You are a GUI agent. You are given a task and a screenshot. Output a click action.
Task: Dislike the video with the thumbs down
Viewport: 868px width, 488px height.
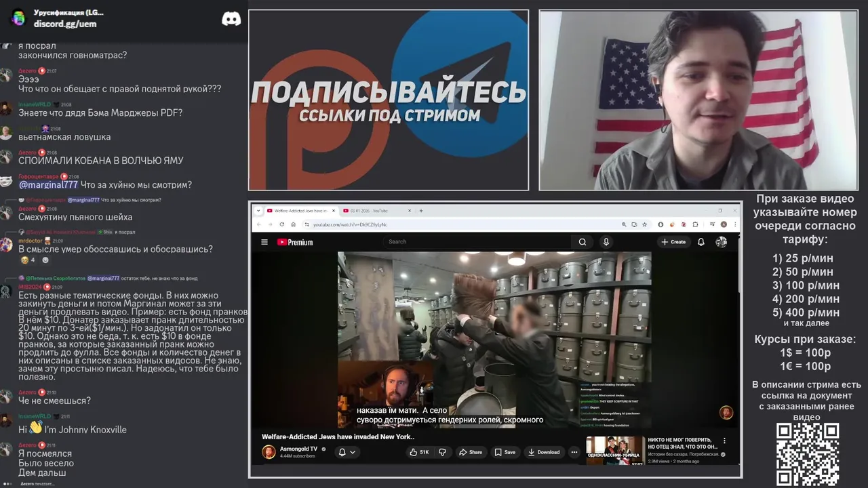(442, 452)
